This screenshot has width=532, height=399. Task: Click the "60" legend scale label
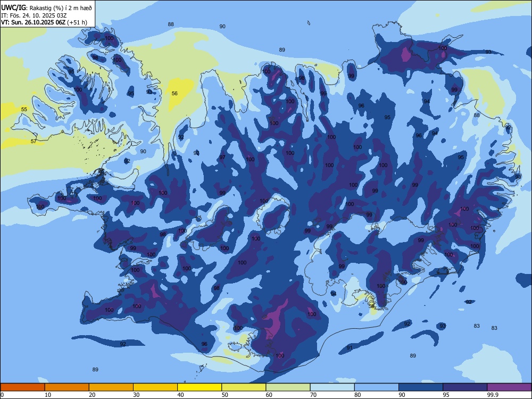[x=269, y=395]
